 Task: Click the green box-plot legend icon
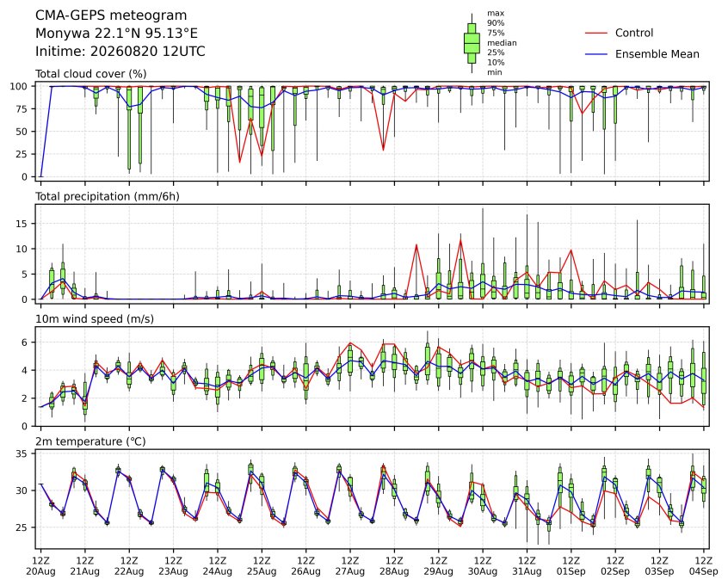point(472,43)
